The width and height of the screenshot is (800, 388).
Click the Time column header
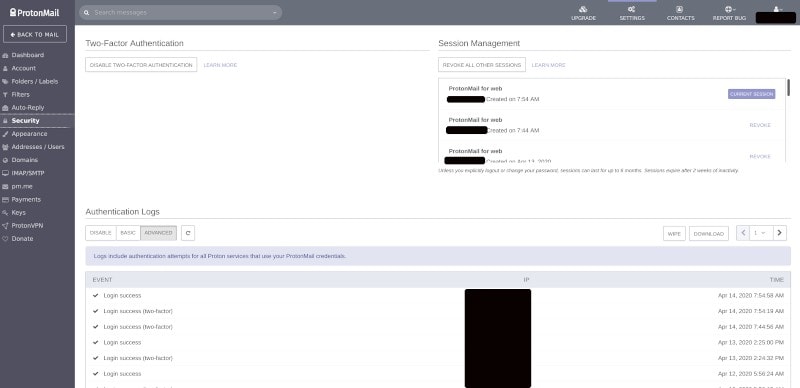pyautogui.click(x=777, y=280)
